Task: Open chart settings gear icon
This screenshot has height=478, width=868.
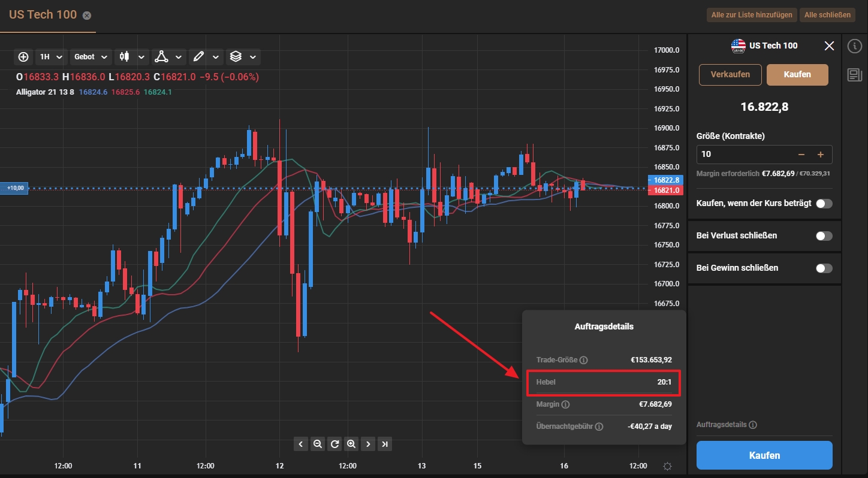Action: (668, 467)
